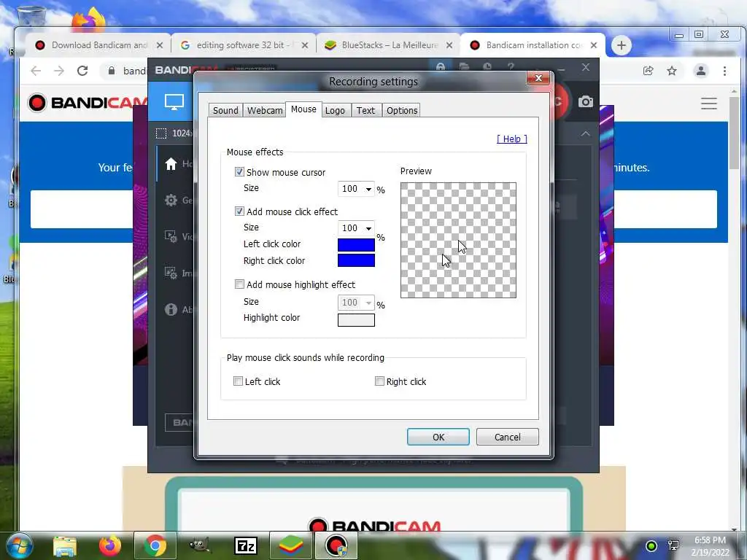Click Chrome forward arrow
Image resolution: width=747 pixels, height=560 pixels.
pyautogui.click(x=58, y=71)
